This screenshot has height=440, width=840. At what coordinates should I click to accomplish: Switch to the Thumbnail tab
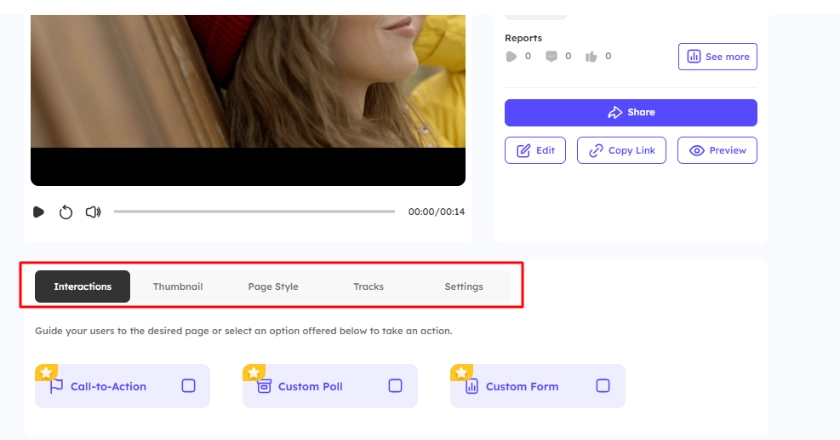pyautogui.click(x=178, y=287)
